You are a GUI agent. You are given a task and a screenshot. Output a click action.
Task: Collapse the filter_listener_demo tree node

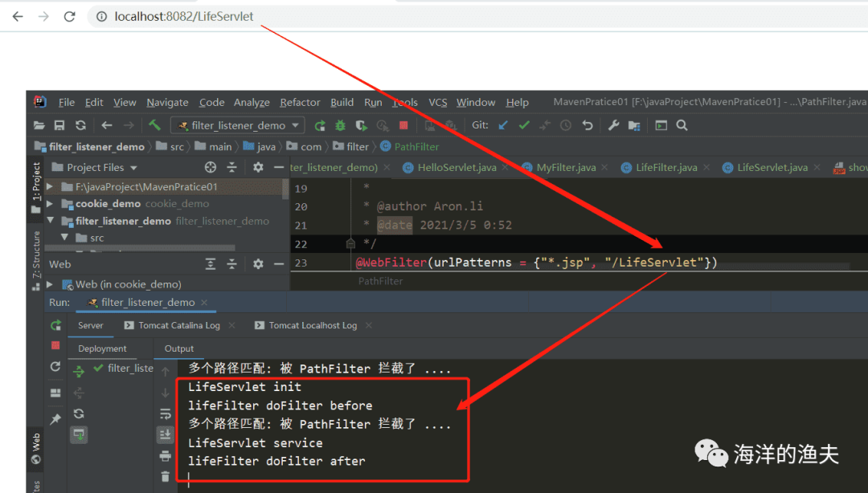click(x=51, y=220)
